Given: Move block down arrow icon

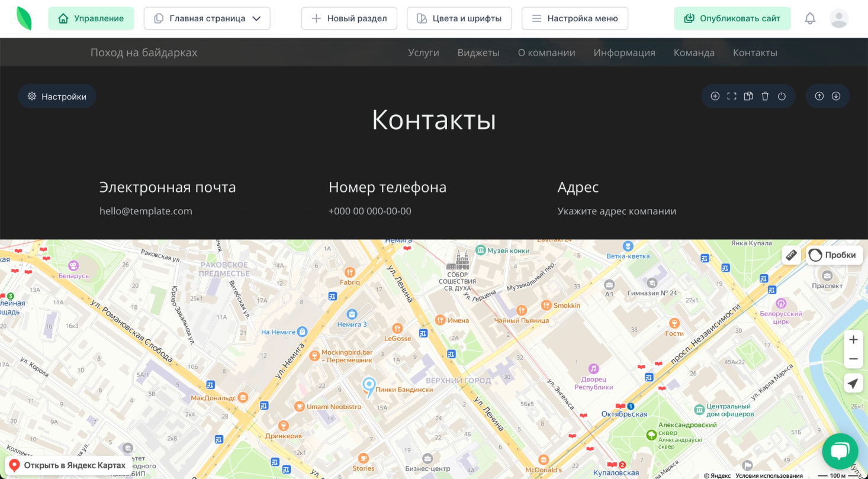Looking at the screenshot, I should [x=836, y=96].
